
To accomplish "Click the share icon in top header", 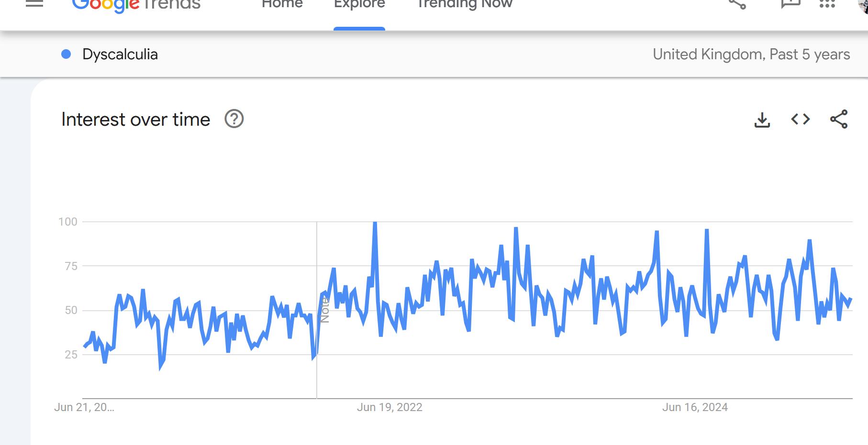I will pyautogui.click(x=737, y=4).
